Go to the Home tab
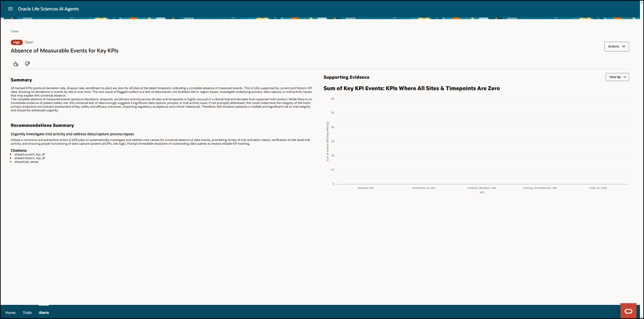 [x=10, y=313]
